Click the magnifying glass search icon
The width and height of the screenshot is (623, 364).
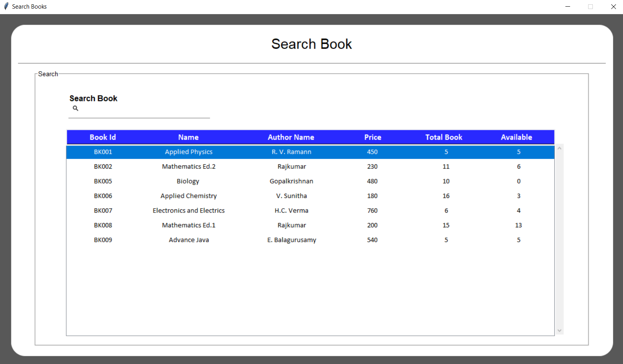click(x=76, y=108)
